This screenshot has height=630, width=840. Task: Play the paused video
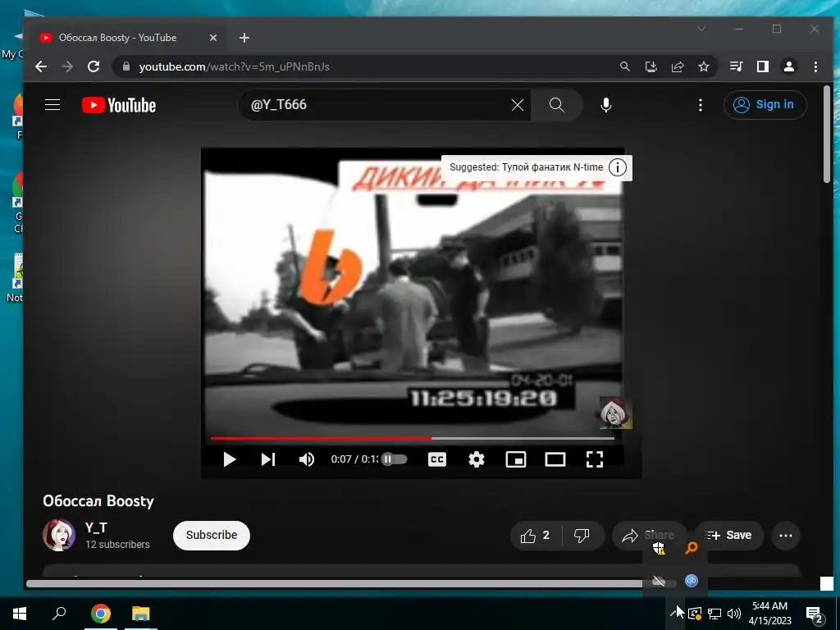(230, 459)
